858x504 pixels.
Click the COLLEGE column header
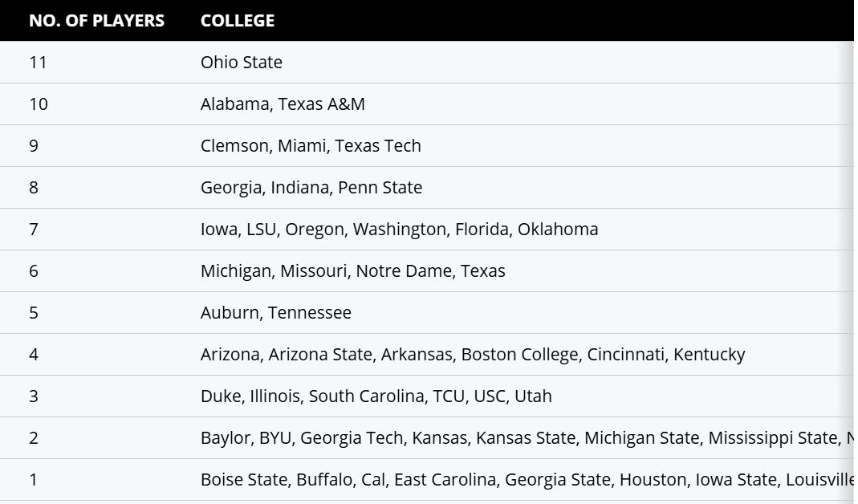tap(238, 21)
